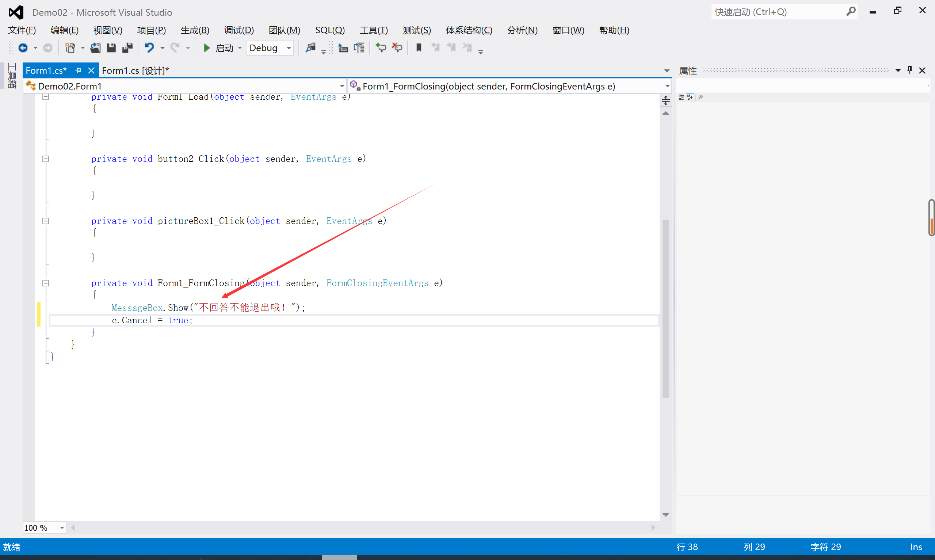Image resolution: width=935 pixels, height=560 pixels.
Task: Open the Properties object selector dropdown
Action: coord(928,85)
